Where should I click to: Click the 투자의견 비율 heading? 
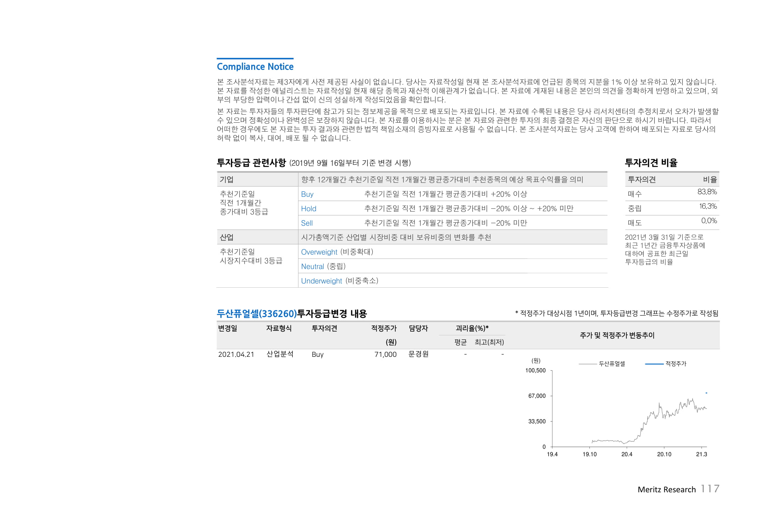click(651, 163)
